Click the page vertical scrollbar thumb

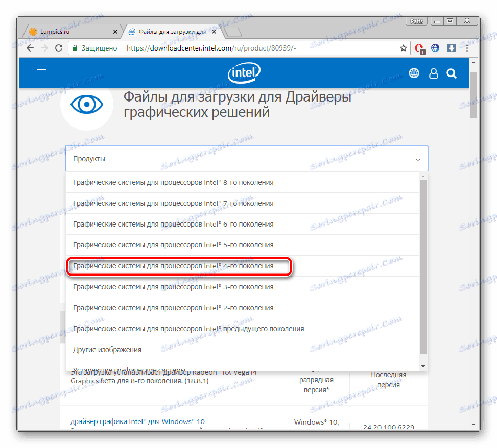(x=474, y=95)
